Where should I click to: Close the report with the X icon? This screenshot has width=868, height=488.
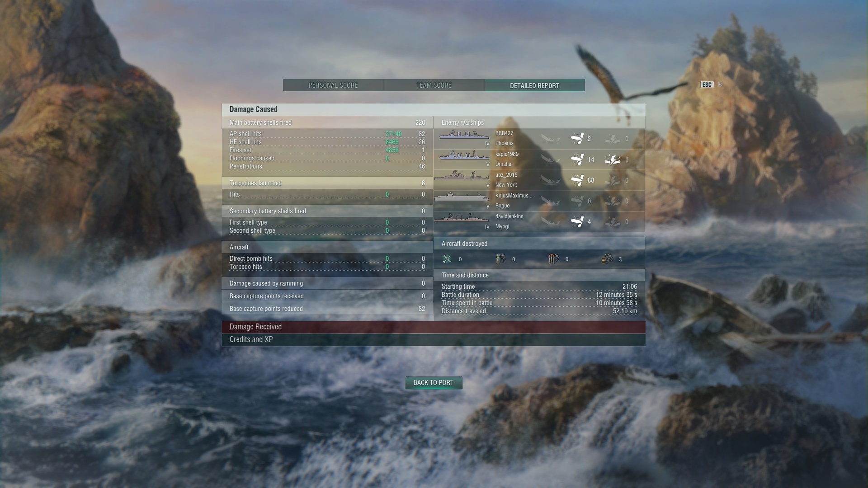720,84
